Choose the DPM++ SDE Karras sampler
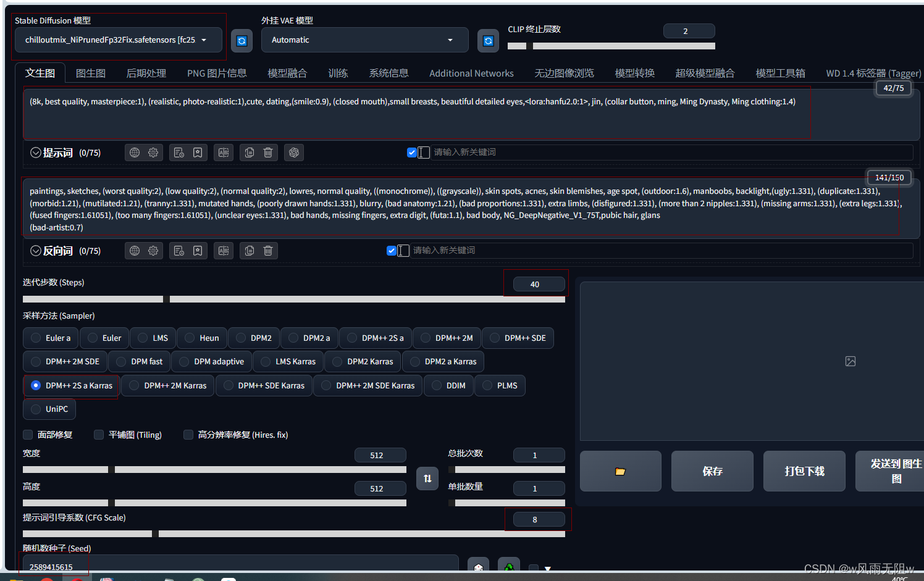This screenshot has width=924, height=581. pyautogui.click(x=264, y=385)
